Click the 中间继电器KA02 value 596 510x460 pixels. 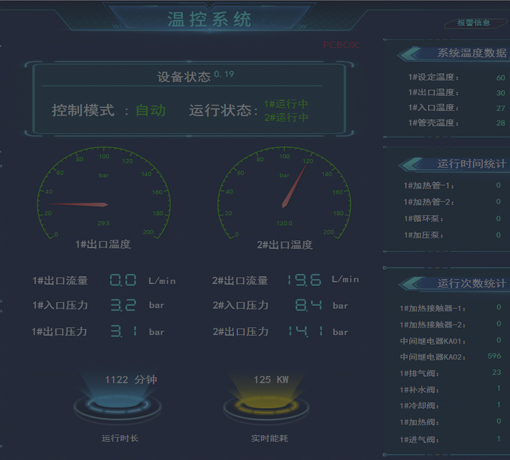[494, 356]
